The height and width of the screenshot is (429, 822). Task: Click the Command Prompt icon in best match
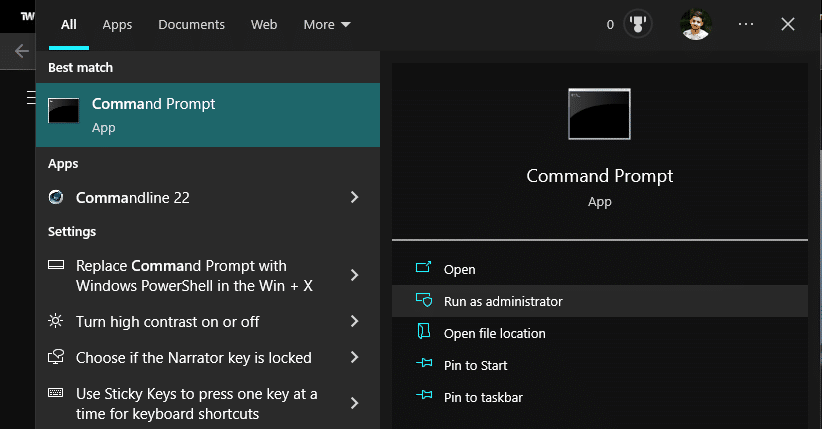[x=63, y=110]
